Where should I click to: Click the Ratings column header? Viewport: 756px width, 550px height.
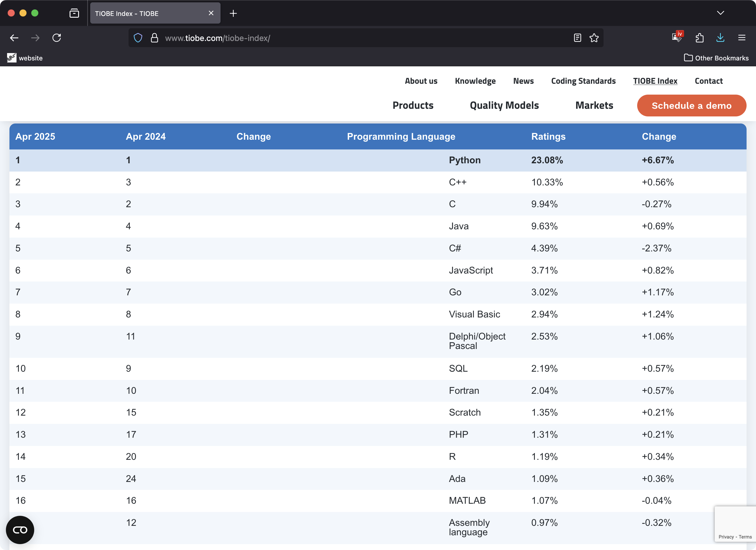(548, 136)
